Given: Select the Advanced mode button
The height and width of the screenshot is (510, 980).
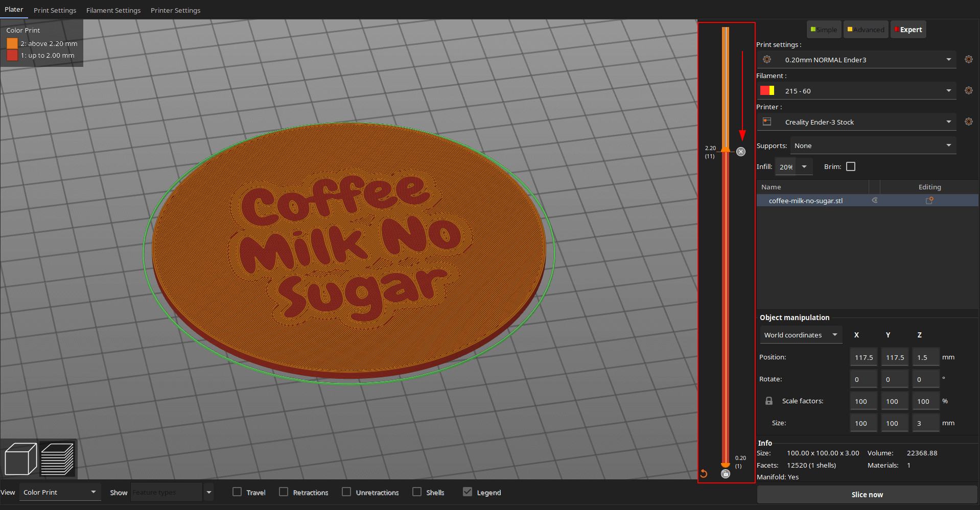Looking at the screenshot, I should pyautogui.click(x=866, y=30).
